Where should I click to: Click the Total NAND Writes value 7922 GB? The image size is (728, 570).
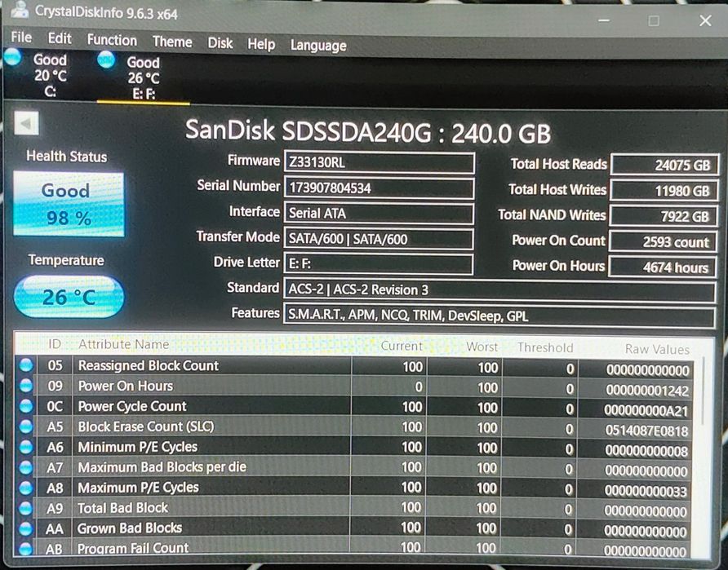pos(664,216)
